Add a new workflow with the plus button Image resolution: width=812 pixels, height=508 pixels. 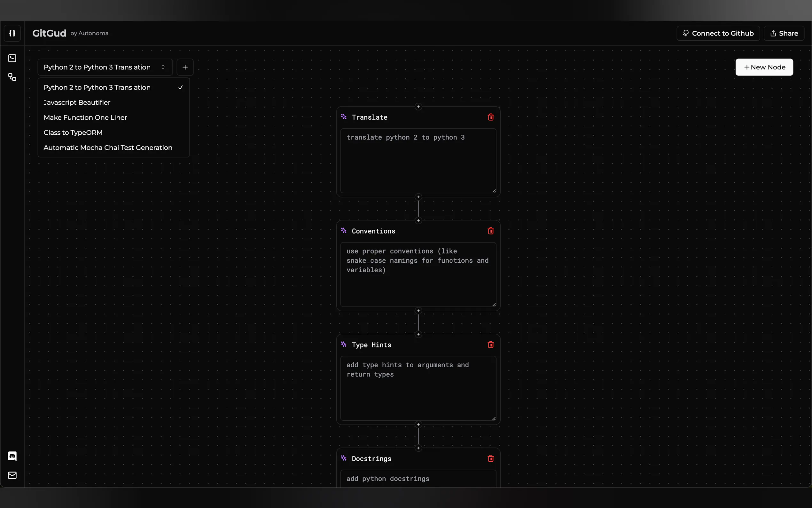(x=185, y=67)
